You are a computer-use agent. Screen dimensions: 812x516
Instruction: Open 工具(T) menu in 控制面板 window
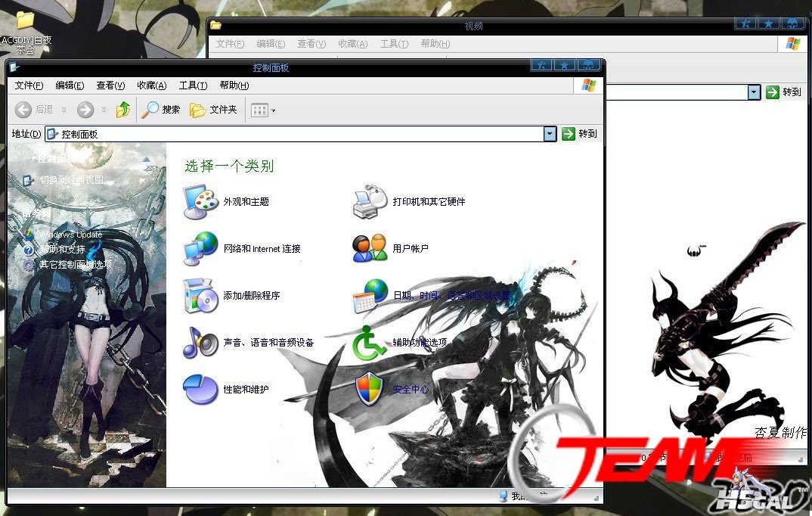[x=193, y=85]
